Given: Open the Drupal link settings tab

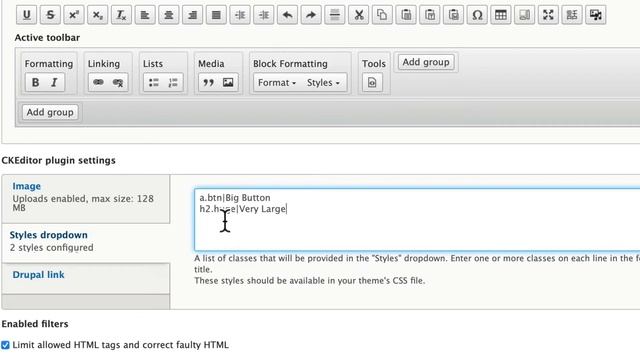Looking at the screenshot, I should point(86,278).
